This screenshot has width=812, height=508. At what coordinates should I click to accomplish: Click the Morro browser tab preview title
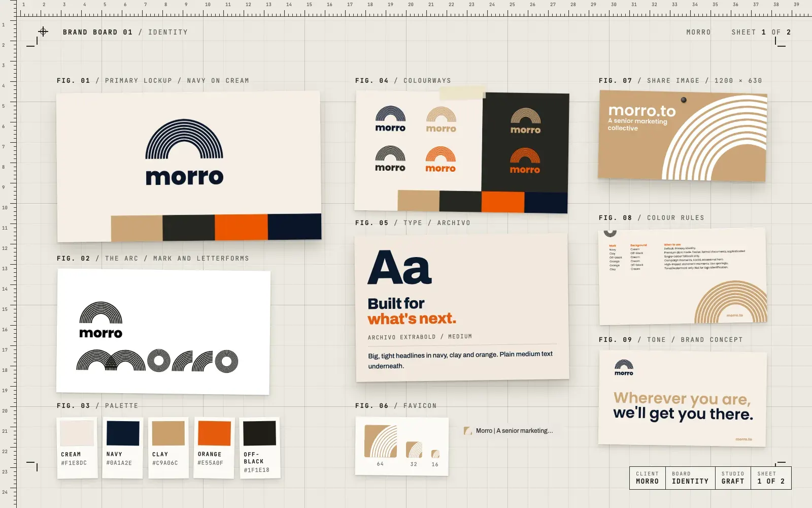tap(514, 431)
